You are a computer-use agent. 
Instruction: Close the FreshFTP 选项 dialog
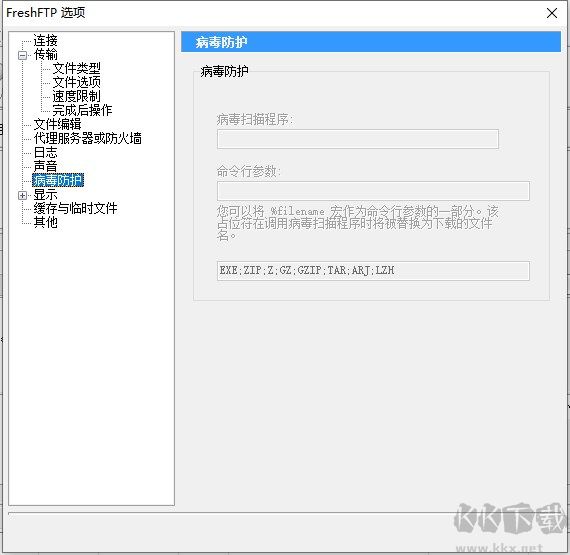pyautogui.click(x=552, y=13)
